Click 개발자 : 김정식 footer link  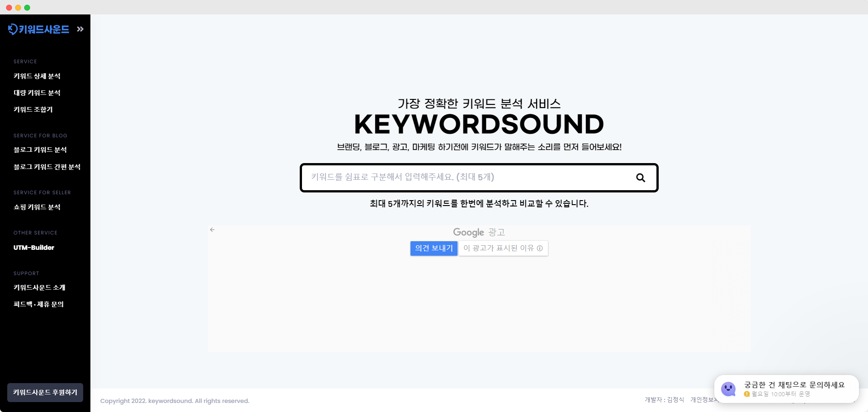[664, 400]
